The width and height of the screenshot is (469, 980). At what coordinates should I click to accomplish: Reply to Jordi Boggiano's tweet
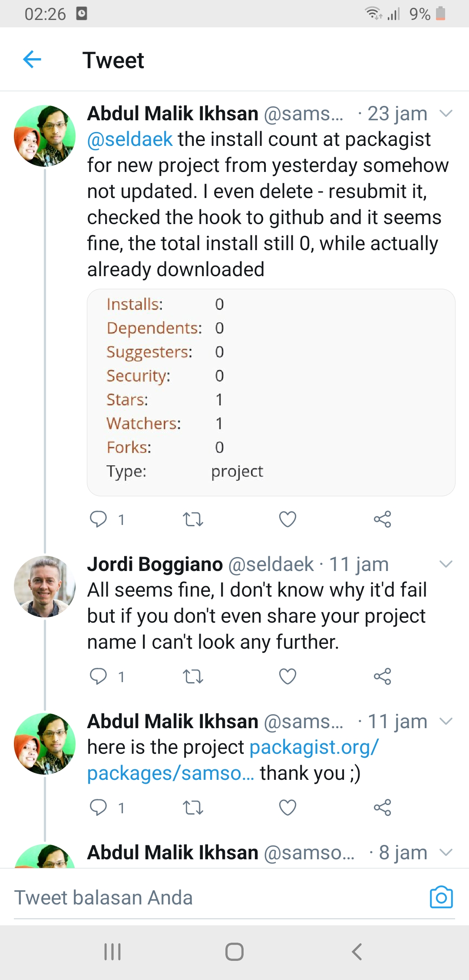point(98,676)
